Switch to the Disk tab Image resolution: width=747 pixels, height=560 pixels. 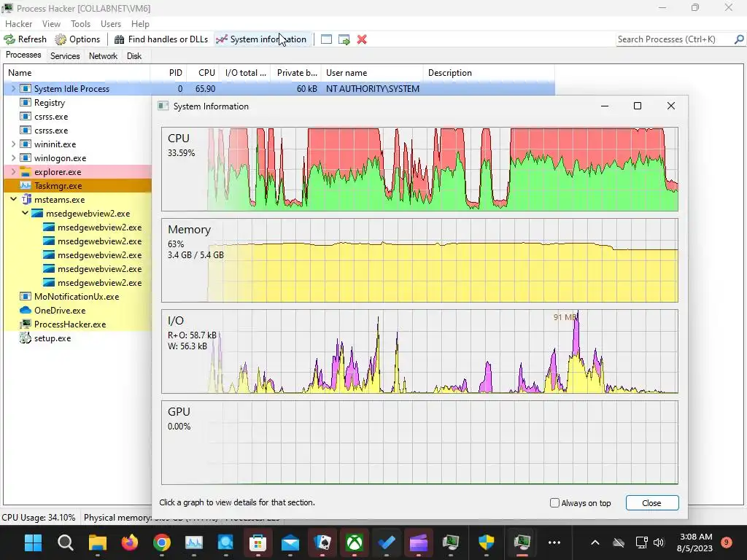coord(134,55)
